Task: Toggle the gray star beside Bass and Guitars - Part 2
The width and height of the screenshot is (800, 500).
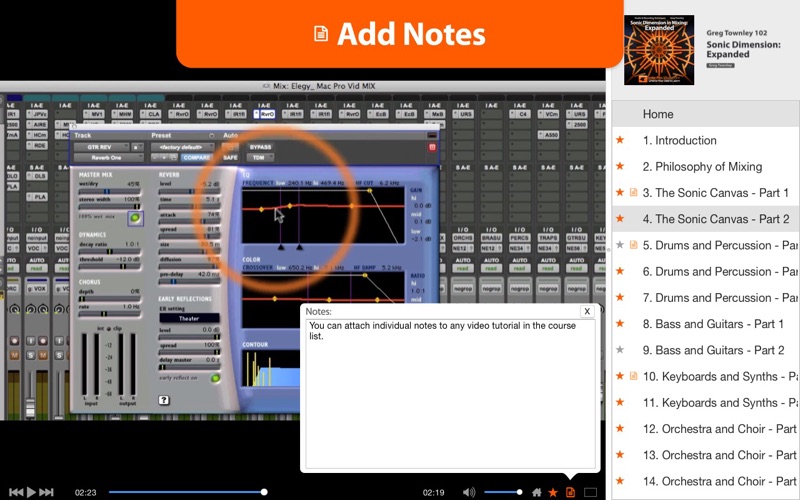Action: click(620, 350)
